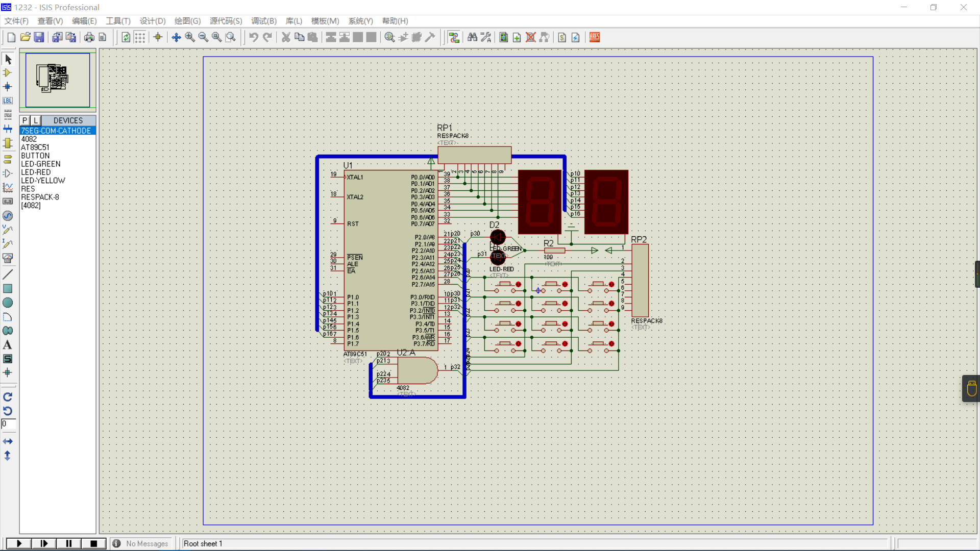Screen dimensions: 980x551
Task: Select 2D markers tool
Action: click(8, 372)
